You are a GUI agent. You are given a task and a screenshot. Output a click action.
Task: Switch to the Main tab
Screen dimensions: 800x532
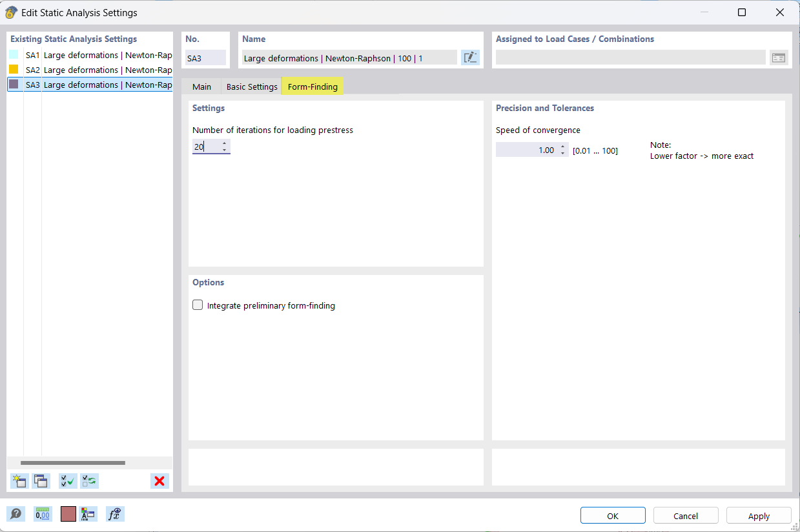(201, 86)
